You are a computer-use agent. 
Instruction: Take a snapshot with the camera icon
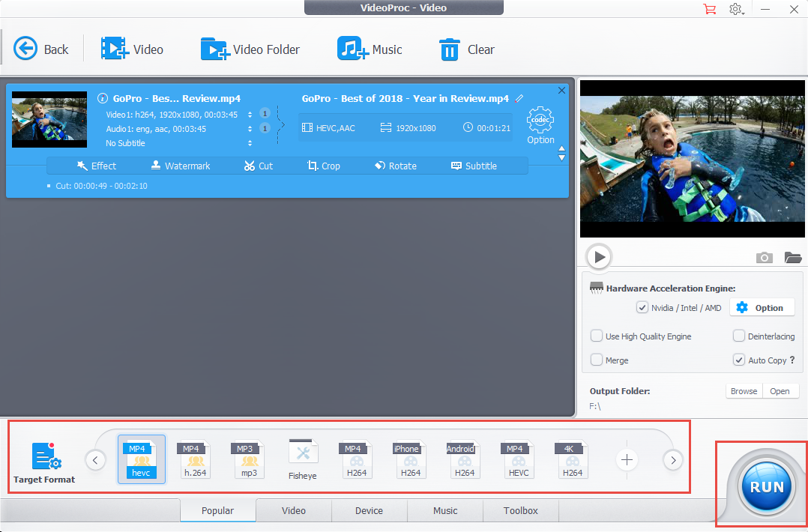(x=765, y=257)
